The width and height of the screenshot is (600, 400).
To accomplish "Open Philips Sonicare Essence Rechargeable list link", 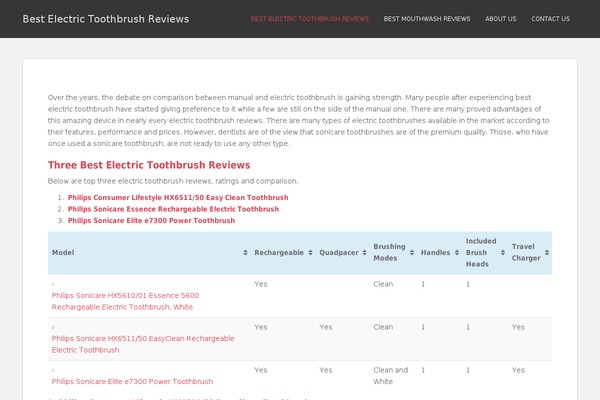I will tap(173, 209).
